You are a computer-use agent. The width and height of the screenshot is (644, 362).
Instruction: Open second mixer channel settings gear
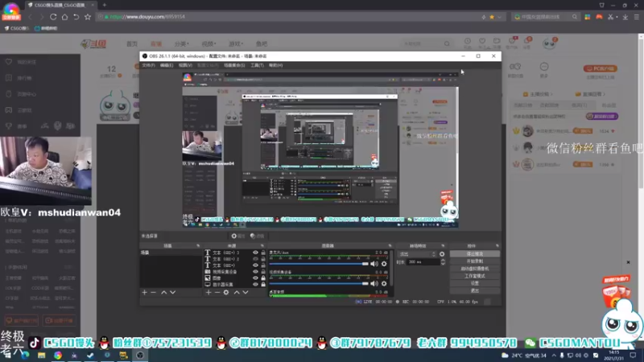[x=384, y=283]
